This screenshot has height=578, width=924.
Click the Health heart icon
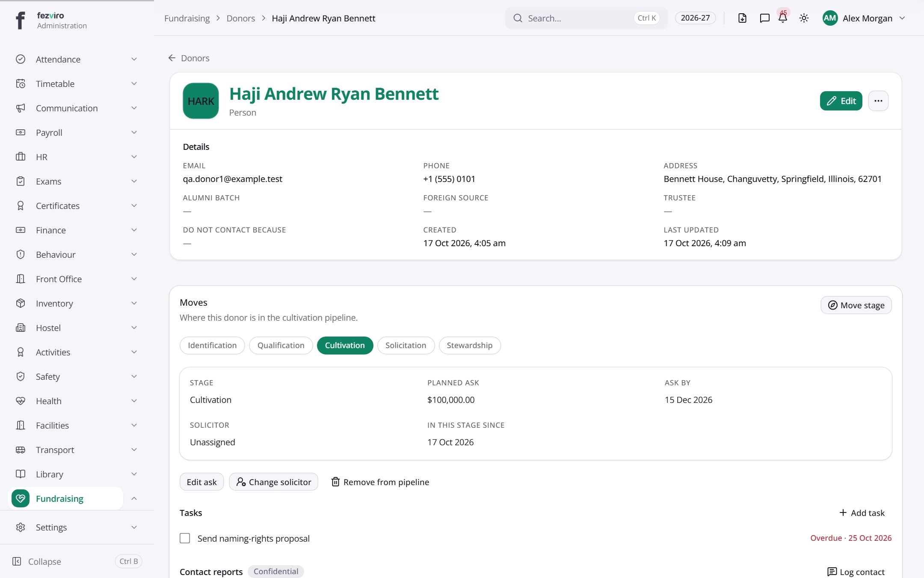[21, 401]
